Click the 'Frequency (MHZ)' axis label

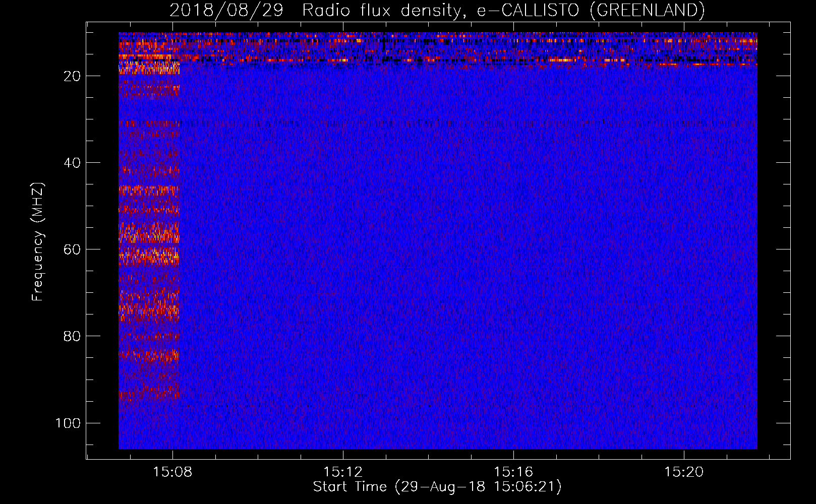38,242
